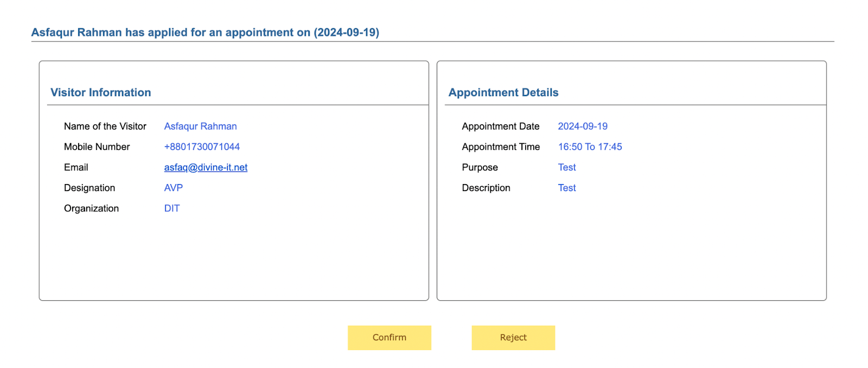Click the page title about applied appointment
The height and width of the screenshot is (368, 868).
coord(205,33)
